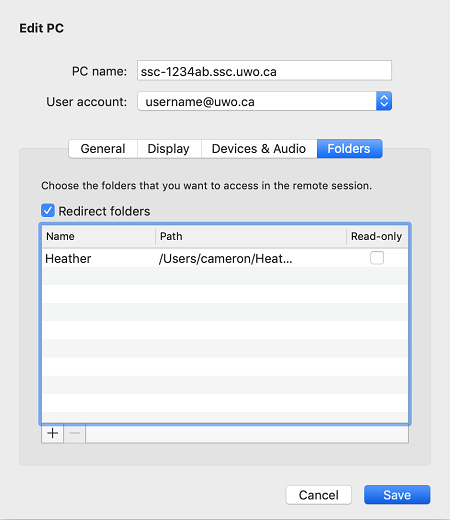
Task: Switch to the General tab
Action: [x=103, y=149]
